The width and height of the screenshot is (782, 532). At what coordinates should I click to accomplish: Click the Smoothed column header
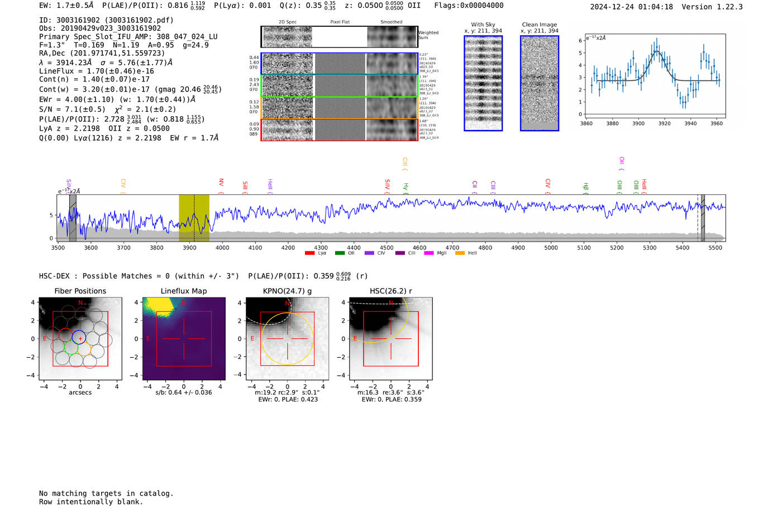391,22
